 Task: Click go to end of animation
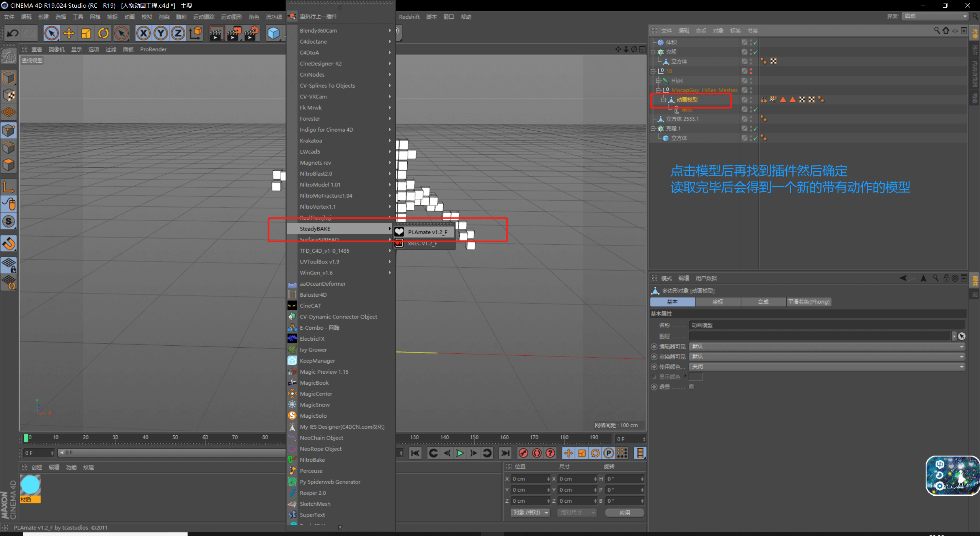[505, 453]
